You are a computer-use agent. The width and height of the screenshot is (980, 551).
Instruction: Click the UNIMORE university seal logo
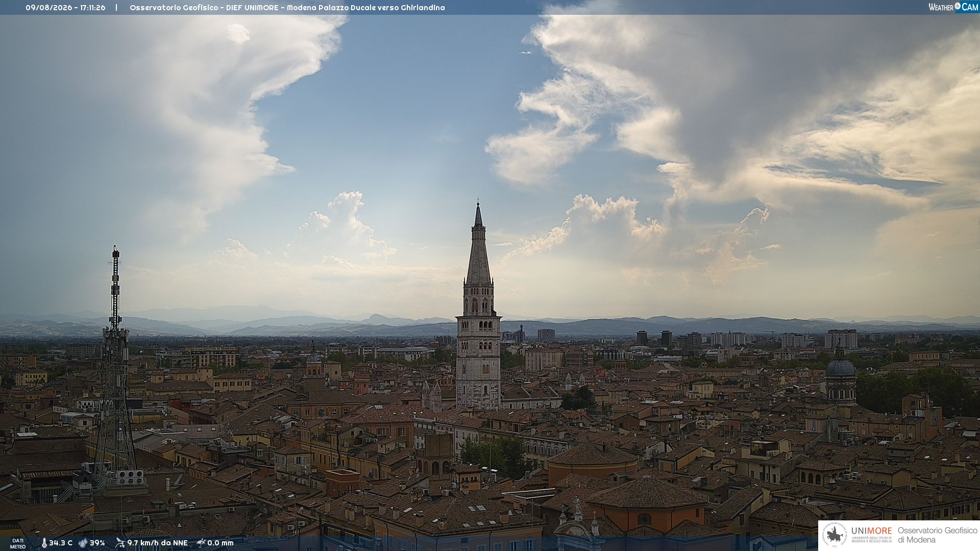(x=835, y=535)
